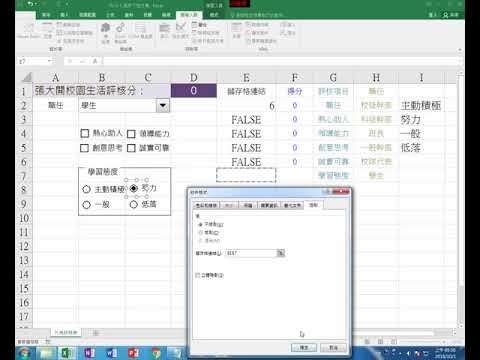
Task: Confirm dialog with the 確定 button
Action: pos(304,348)
